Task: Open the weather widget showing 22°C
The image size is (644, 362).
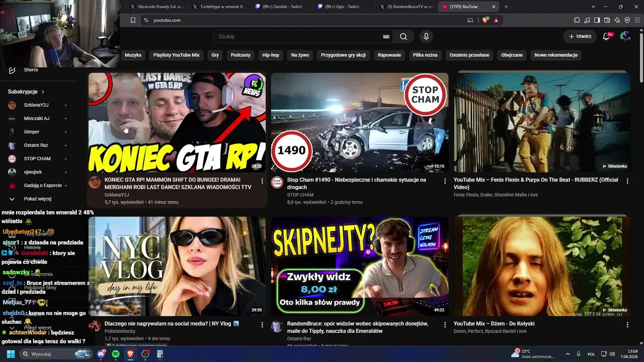Action: point(533,353)
